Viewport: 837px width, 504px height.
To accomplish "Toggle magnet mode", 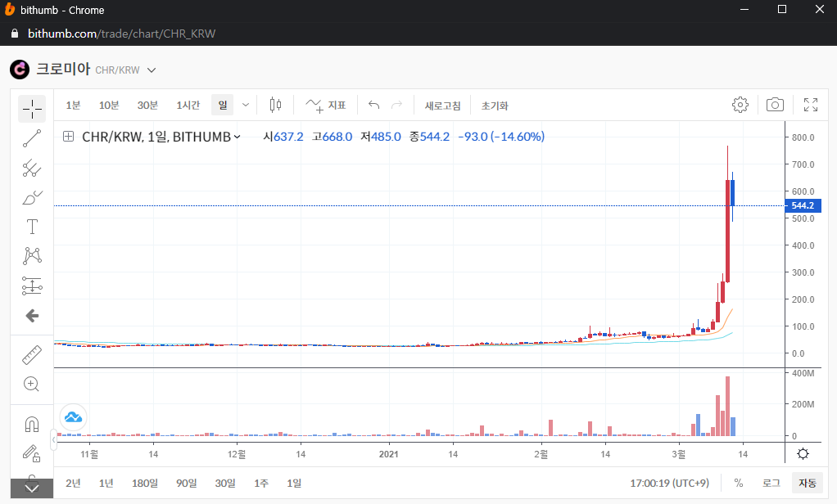I will [32, 425].
